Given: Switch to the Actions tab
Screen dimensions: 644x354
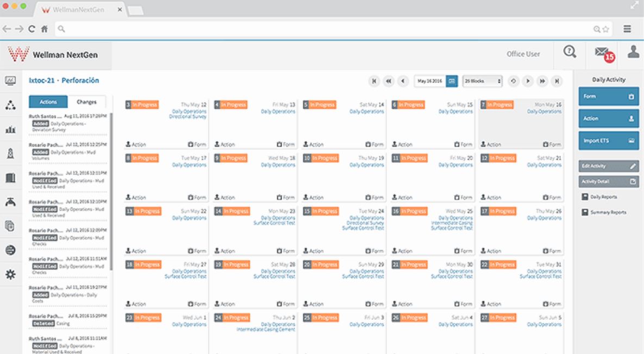Looking at the screenshot, I should pos(48,102).
